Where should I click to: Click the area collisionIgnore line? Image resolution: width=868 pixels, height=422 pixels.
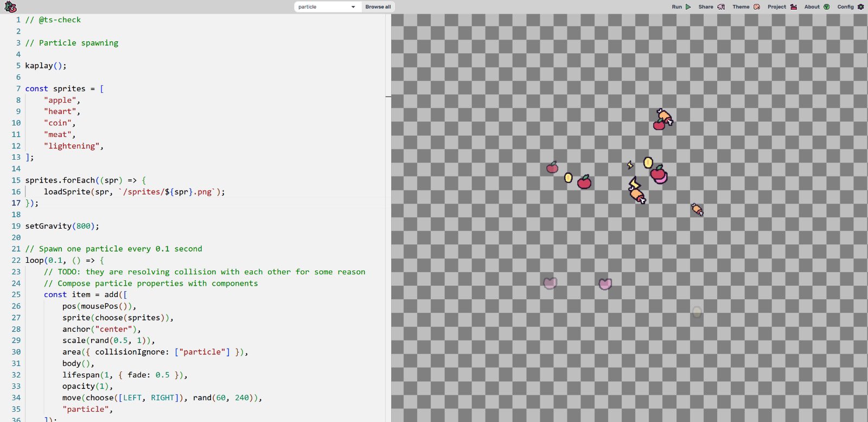coord(155,351)
